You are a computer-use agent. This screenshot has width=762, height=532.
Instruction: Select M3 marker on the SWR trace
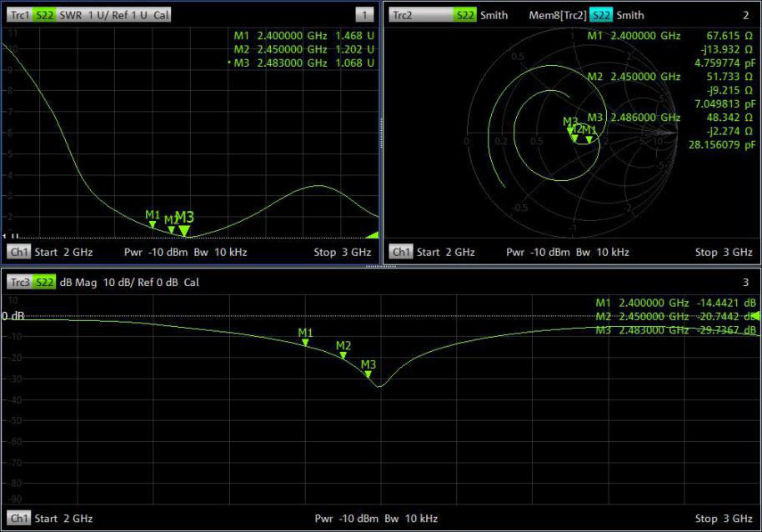(x=184, y=230)
